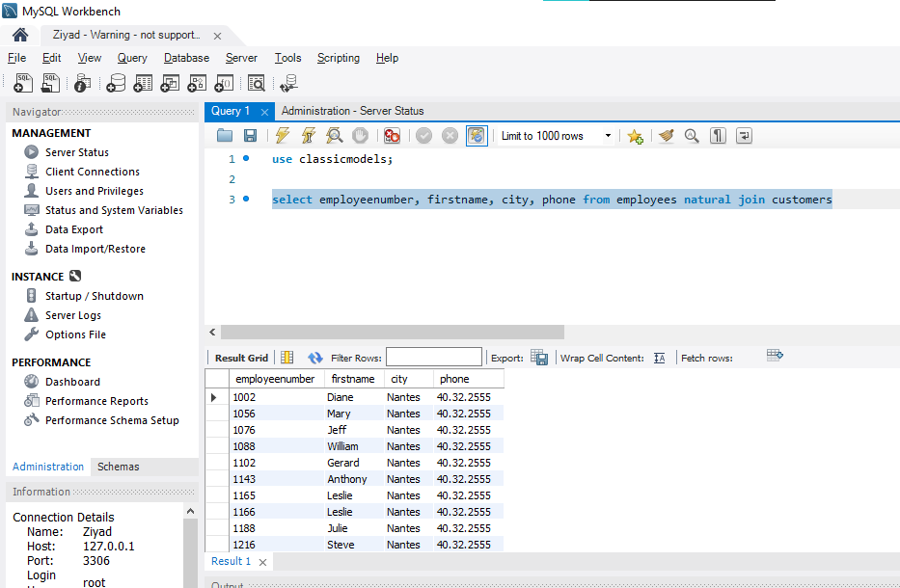Open Client Connections

tap(93, 172)
